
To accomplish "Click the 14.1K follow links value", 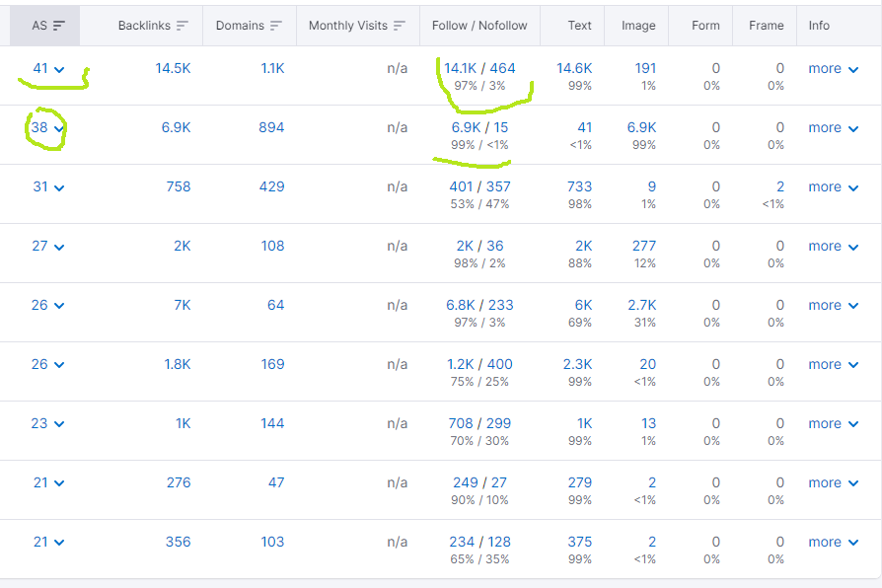I will click(460, 69).
